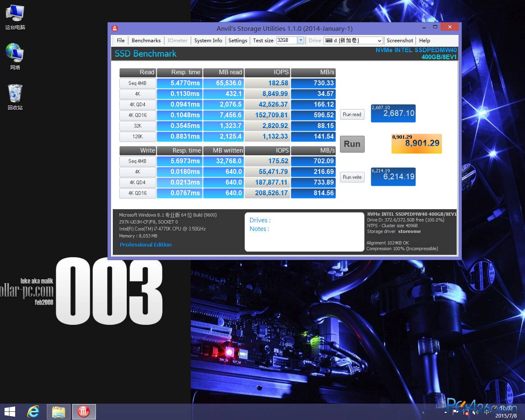Click the Drives and Notes text box

point(304,232)
